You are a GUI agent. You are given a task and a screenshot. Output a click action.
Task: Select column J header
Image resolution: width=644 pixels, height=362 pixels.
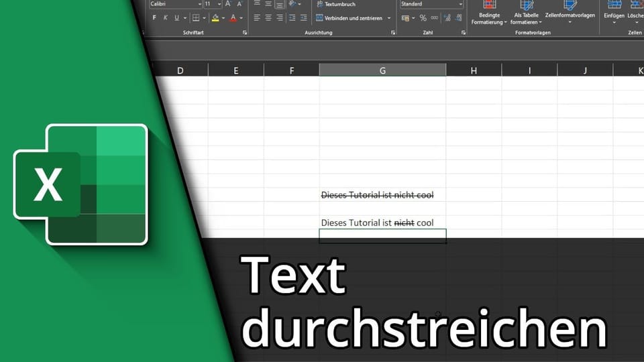coord(585,70)
